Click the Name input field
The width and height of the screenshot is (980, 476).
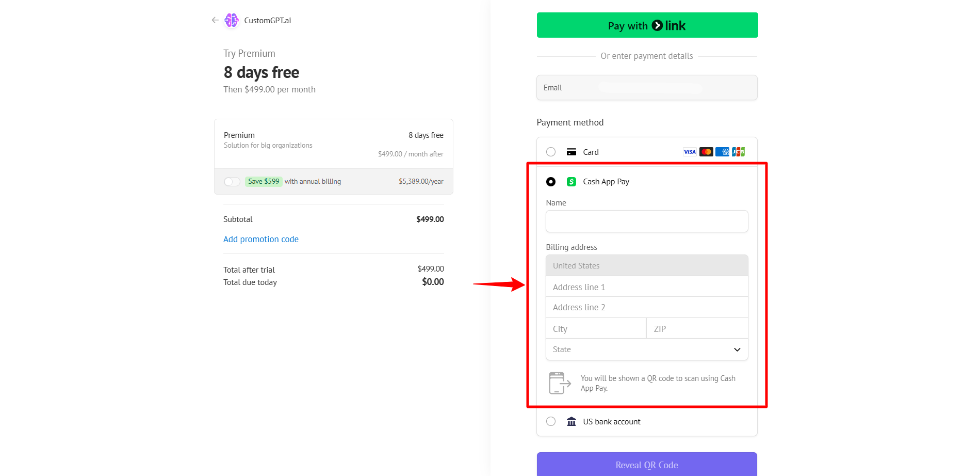tap(647, 221)
